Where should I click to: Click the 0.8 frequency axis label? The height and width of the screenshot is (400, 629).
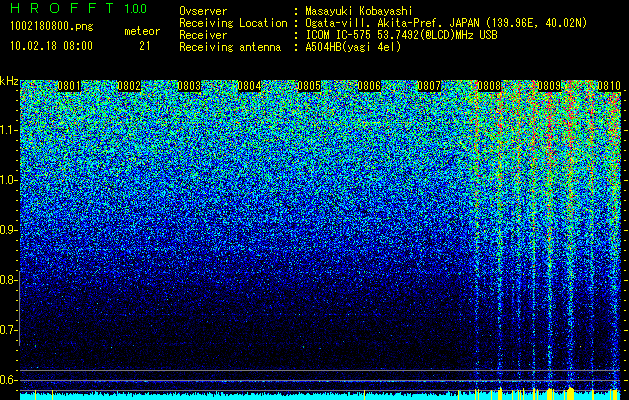8,280
